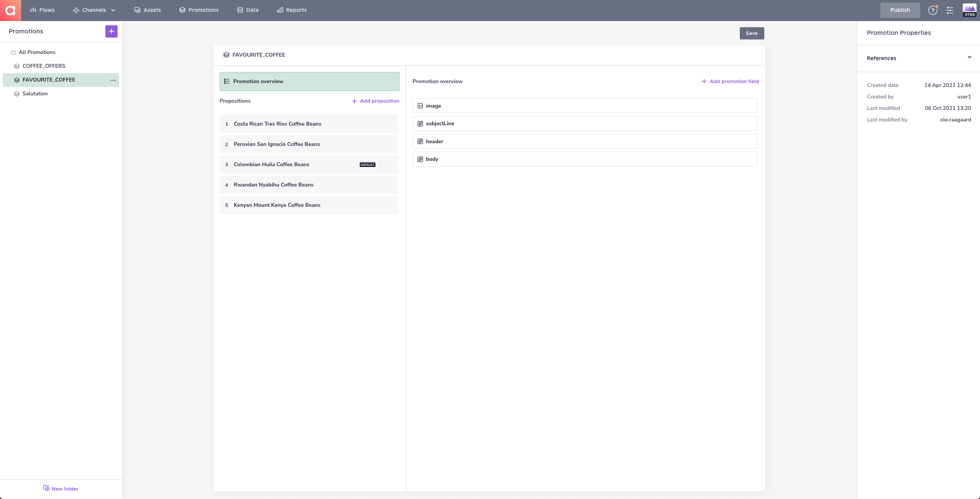Screen dimensions: 980x499
Task: Open Peruvian San Ignacio Coffee Beans proposition
Action: pyautogui.click(x=308, y=144)
